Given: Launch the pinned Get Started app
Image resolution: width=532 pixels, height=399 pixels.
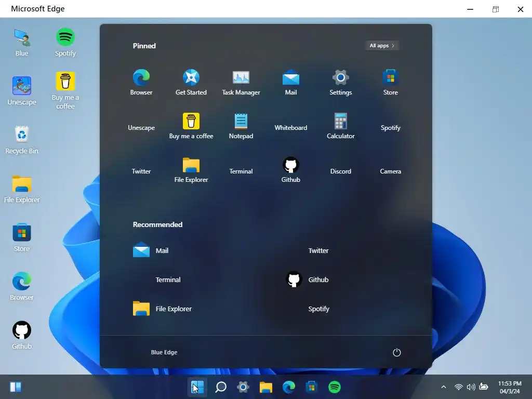Looking at the screenshot, I should (x=191, y=83).
